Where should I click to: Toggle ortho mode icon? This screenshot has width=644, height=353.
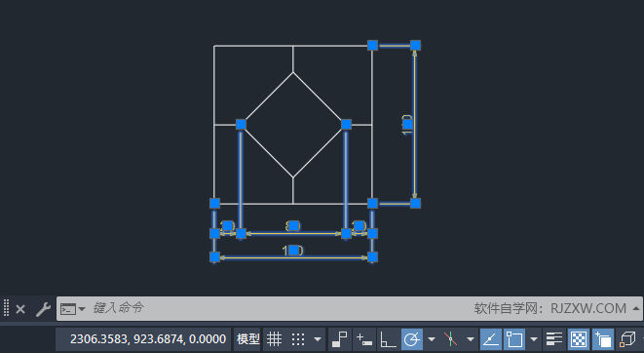point(388,339)
